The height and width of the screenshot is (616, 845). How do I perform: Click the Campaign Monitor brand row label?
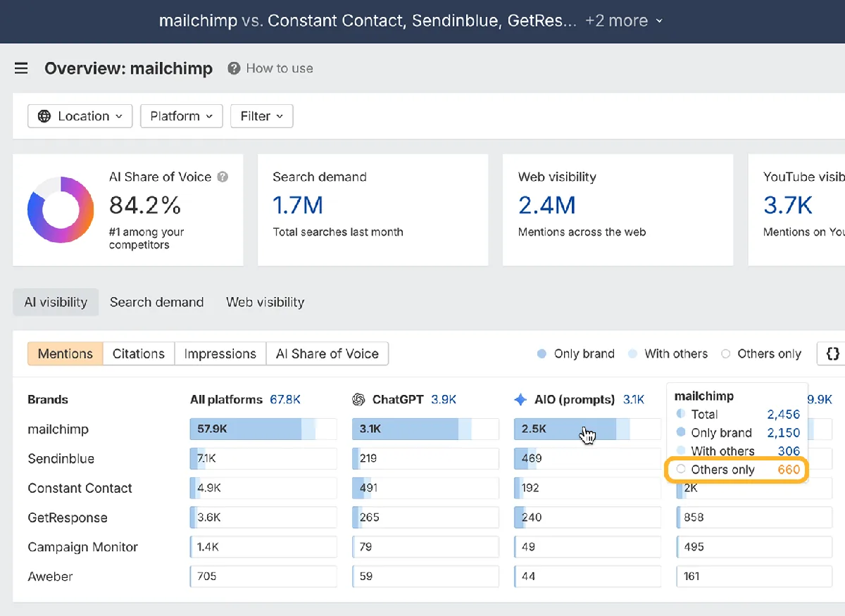pos(83,547)
